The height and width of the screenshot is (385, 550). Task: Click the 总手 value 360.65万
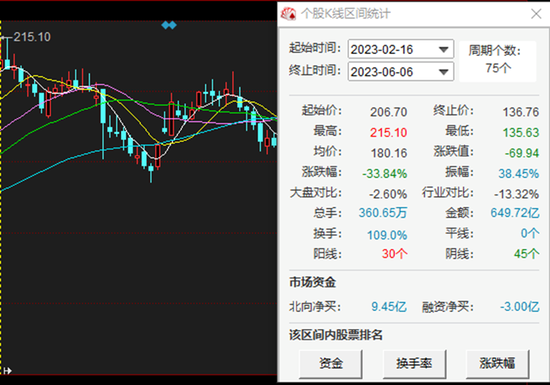point(383,213)
